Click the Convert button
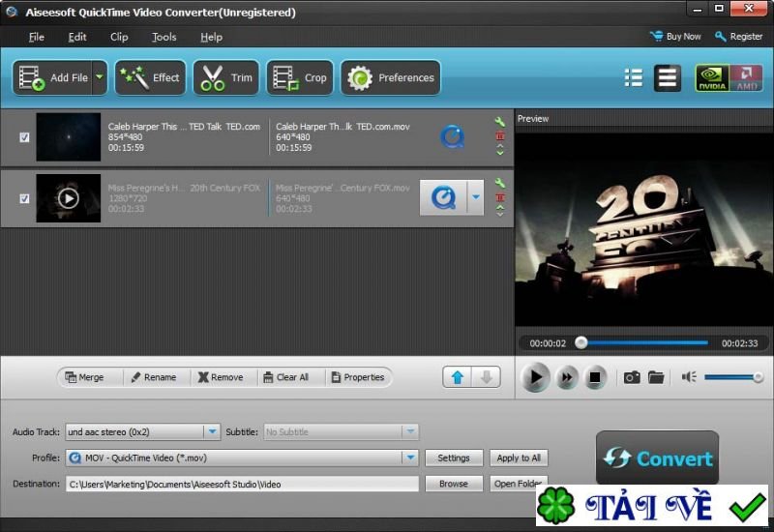This screenshot has width=774, height=532. [x=657, y=458]
